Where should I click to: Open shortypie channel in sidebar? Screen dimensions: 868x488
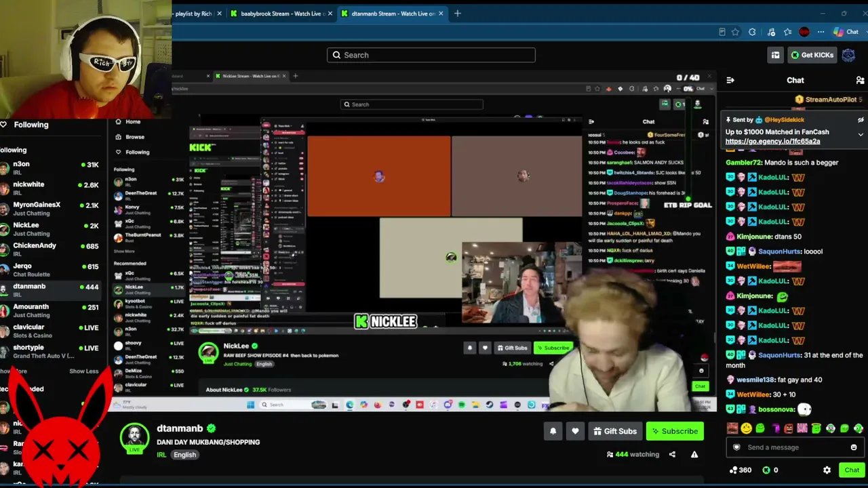[x=51, y=351]
